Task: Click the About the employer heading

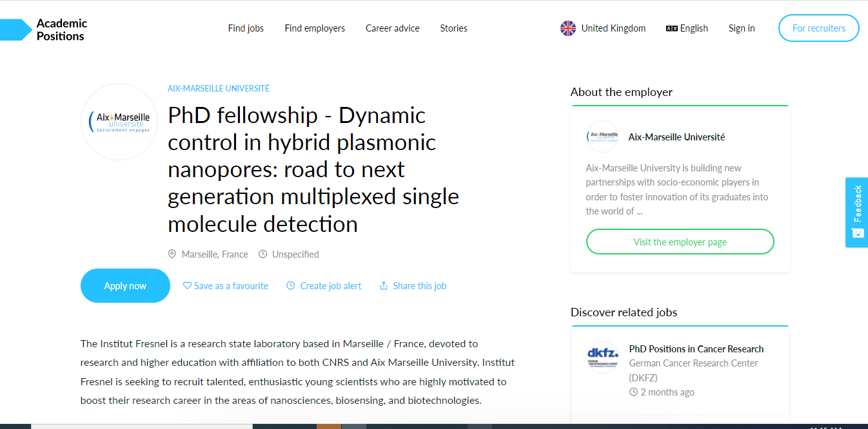Action: (622, 92)
